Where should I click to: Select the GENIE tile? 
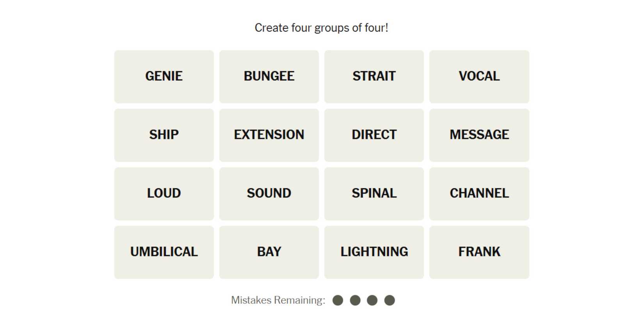(164, 76)
